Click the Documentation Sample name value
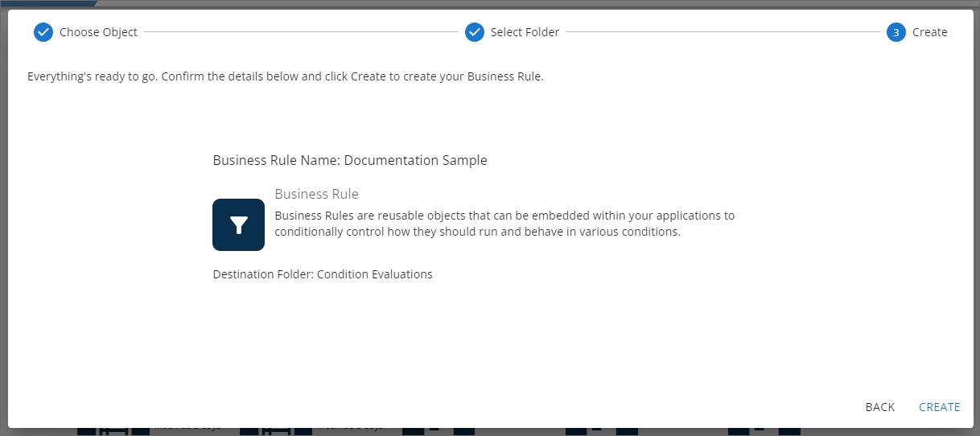 [x=416, y=160]
